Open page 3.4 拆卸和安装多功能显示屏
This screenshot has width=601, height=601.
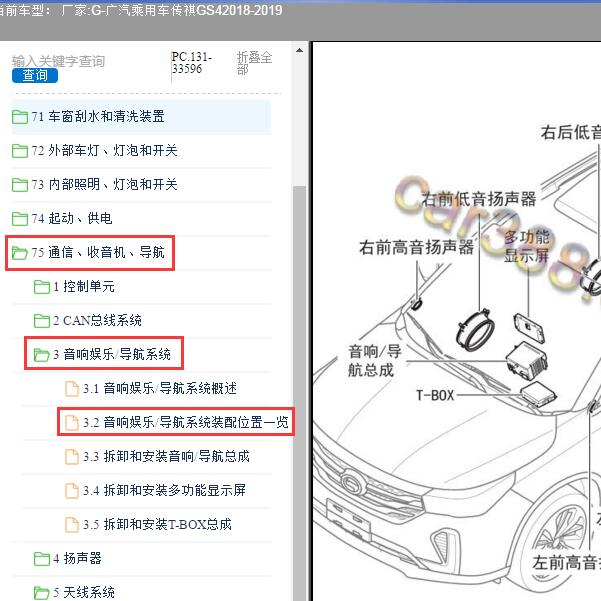tap(164, 490)
